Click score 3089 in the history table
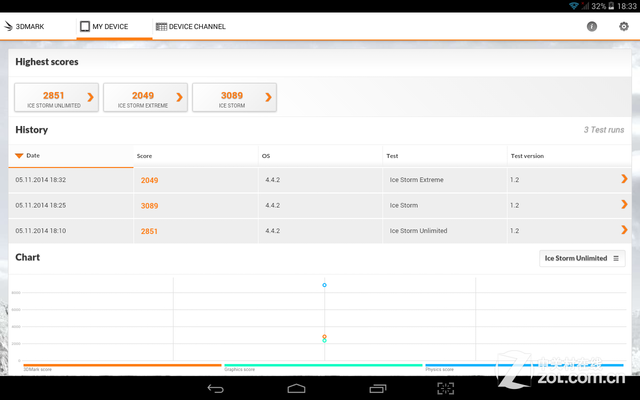 pos(149,206)
